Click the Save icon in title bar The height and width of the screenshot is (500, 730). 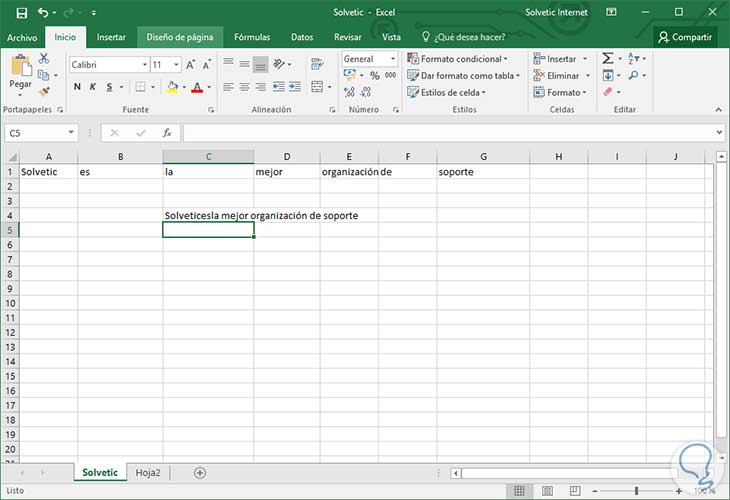coord(21,13)
